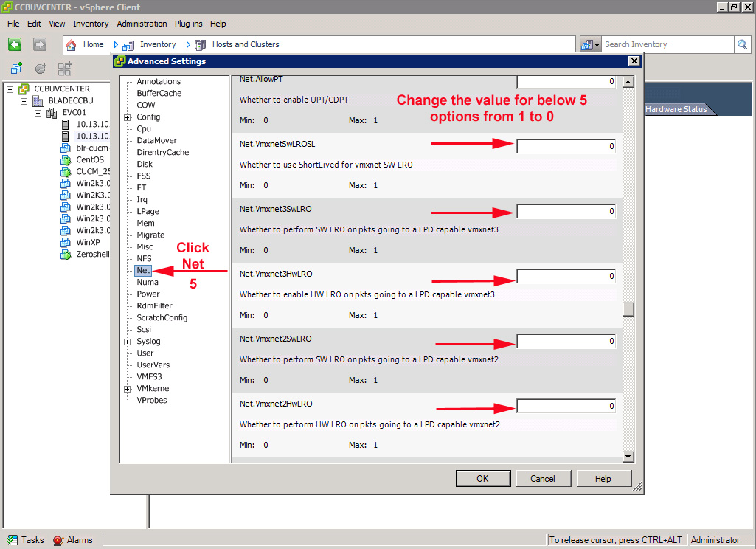Viewport: 756px width, 549px height.
Task: Open the Alarms panel icon
Action: [x=58, y=540]
